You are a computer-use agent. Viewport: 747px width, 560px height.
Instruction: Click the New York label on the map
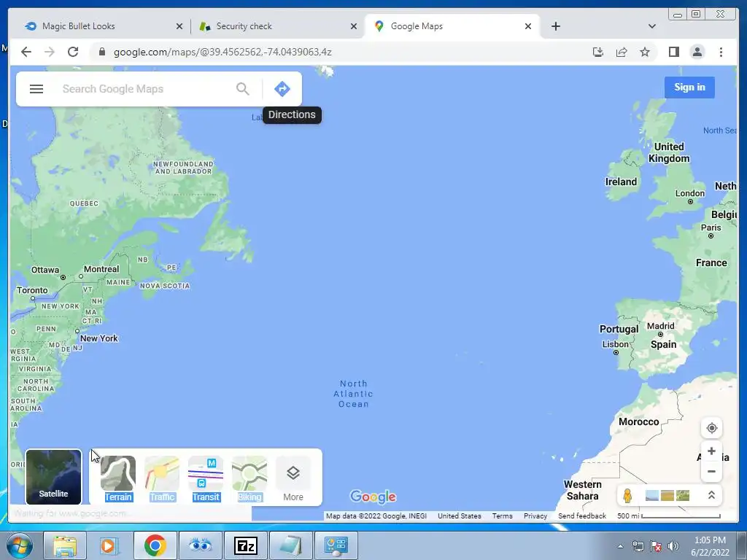pyautogui.click(x=98, y=338)
